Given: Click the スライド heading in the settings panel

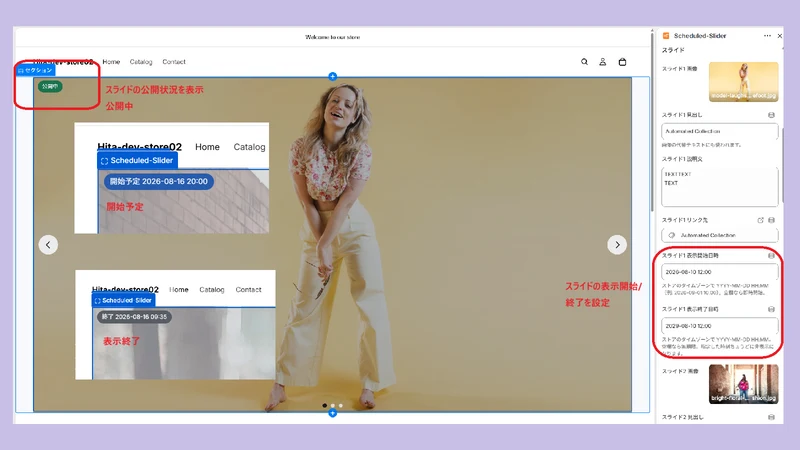Looking at the screenshot, I should (x=673, y=50).
